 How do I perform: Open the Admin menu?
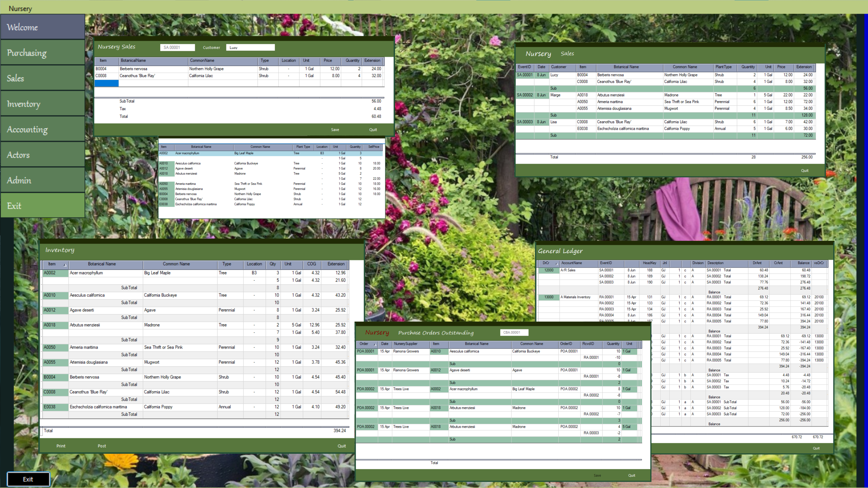42,180
